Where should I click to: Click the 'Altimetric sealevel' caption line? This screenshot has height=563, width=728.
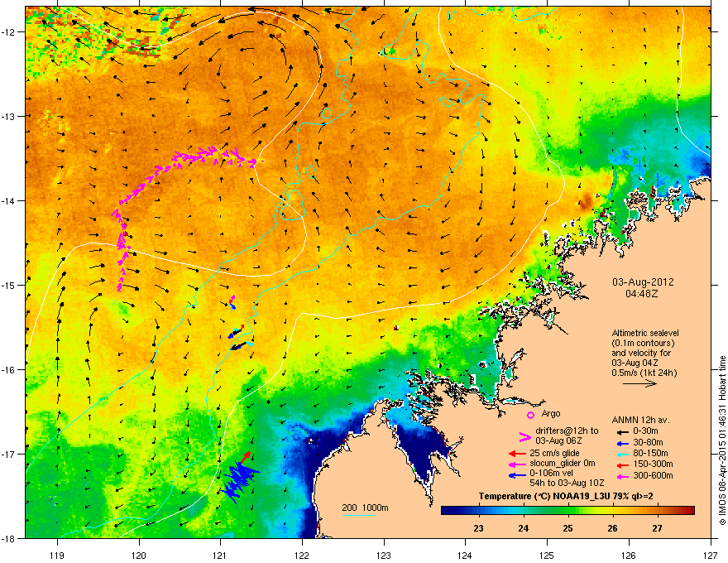(645, 333)
